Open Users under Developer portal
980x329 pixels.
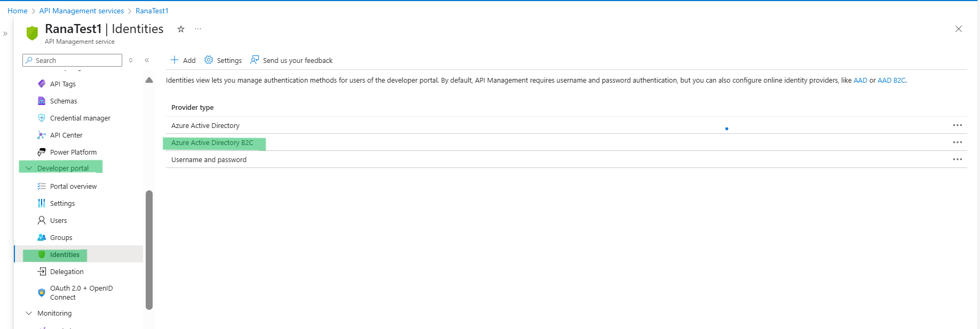point(58,220)
